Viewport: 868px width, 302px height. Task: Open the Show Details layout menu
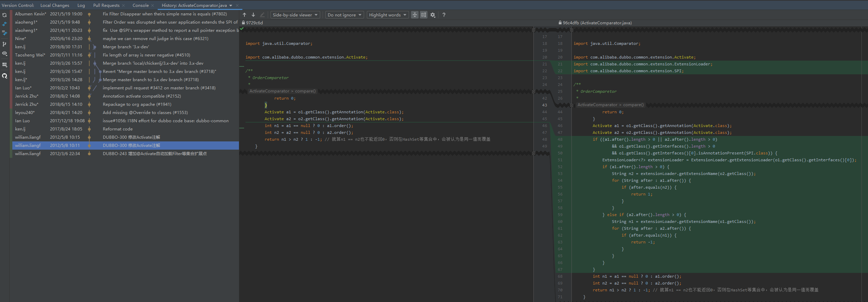pyautogui.click(x=4, y=64)
